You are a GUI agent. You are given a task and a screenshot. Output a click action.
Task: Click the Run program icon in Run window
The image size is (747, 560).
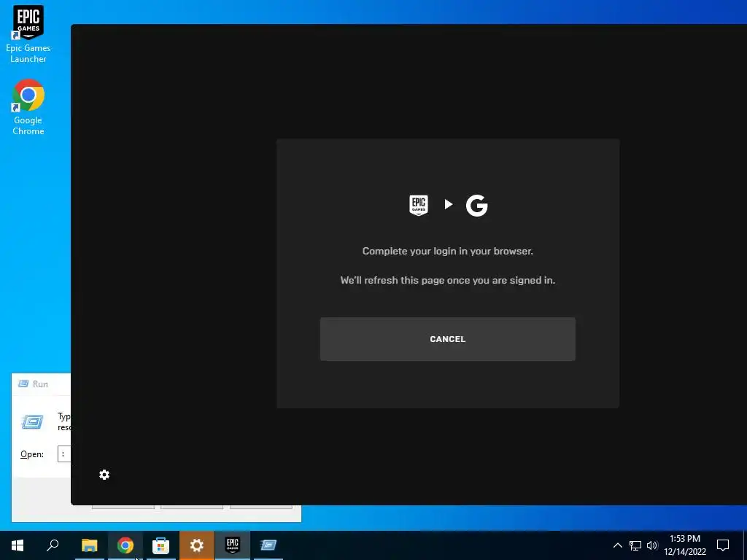[32, 421]
